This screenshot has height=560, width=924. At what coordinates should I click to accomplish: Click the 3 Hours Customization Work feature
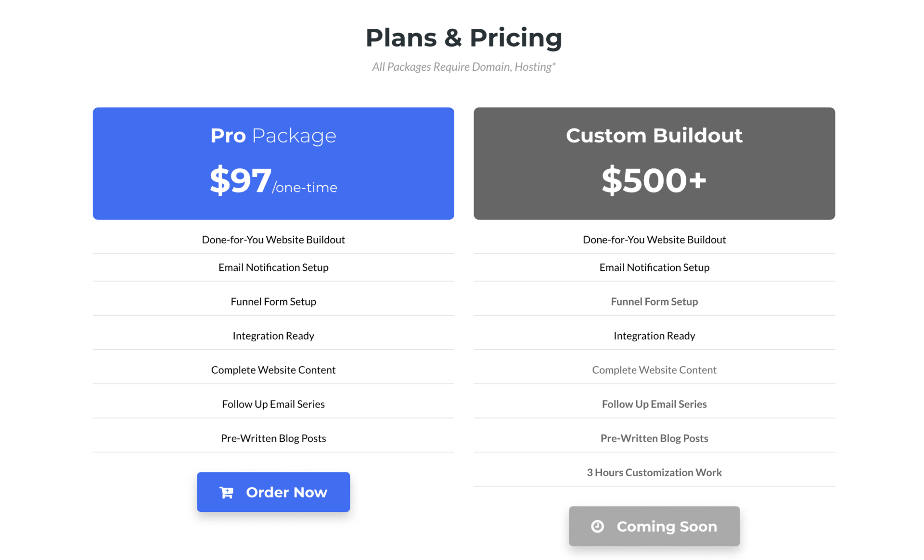(654, 472)
